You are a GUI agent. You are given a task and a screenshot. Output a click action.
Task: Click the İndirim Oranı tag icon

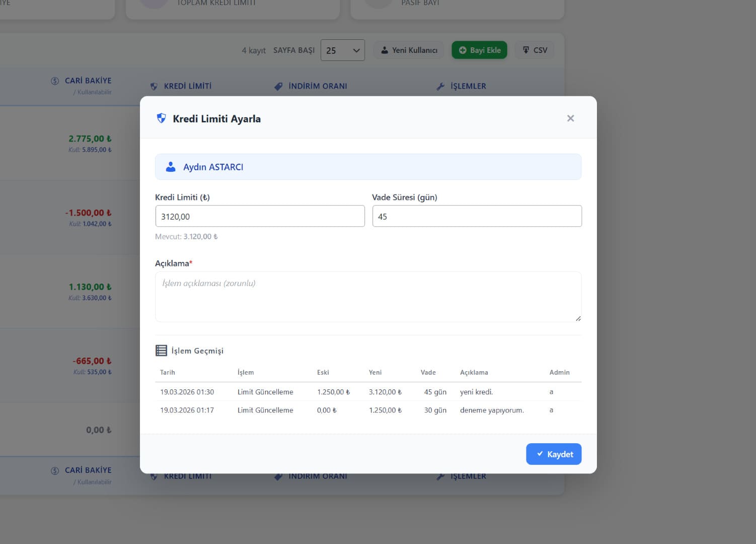coord(278,87)
